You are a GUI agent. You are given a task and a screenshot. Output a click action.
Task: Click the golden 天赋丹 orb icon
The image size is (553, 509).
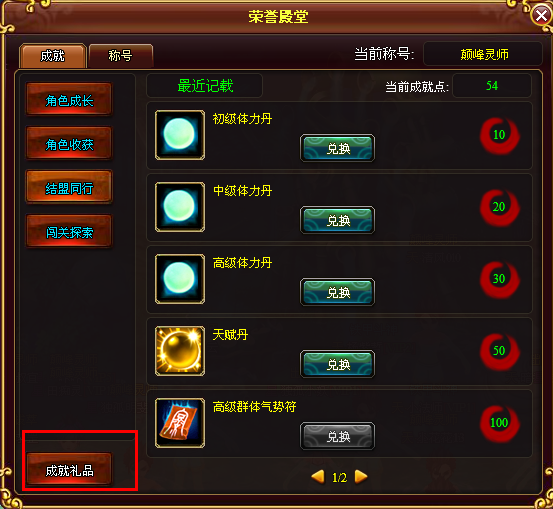(180, 351)
